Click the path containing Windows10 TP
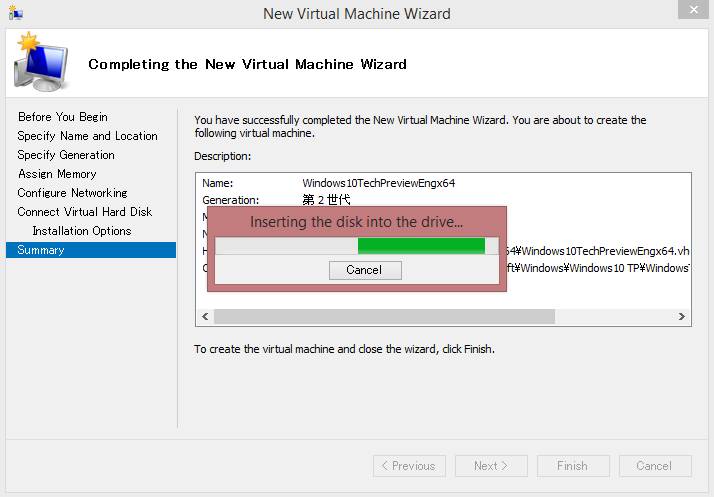The image size is (714, 497). click(598, 268)
